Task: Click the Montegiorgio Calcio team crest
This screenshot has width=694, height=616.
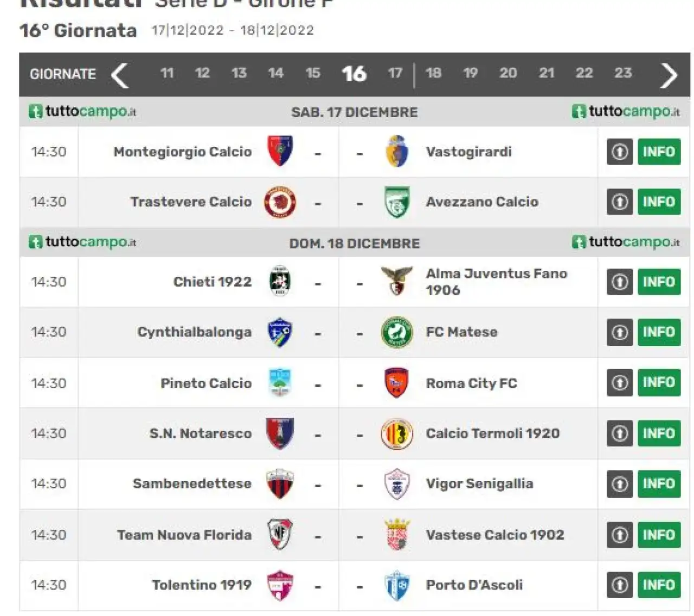Action: 280,151
